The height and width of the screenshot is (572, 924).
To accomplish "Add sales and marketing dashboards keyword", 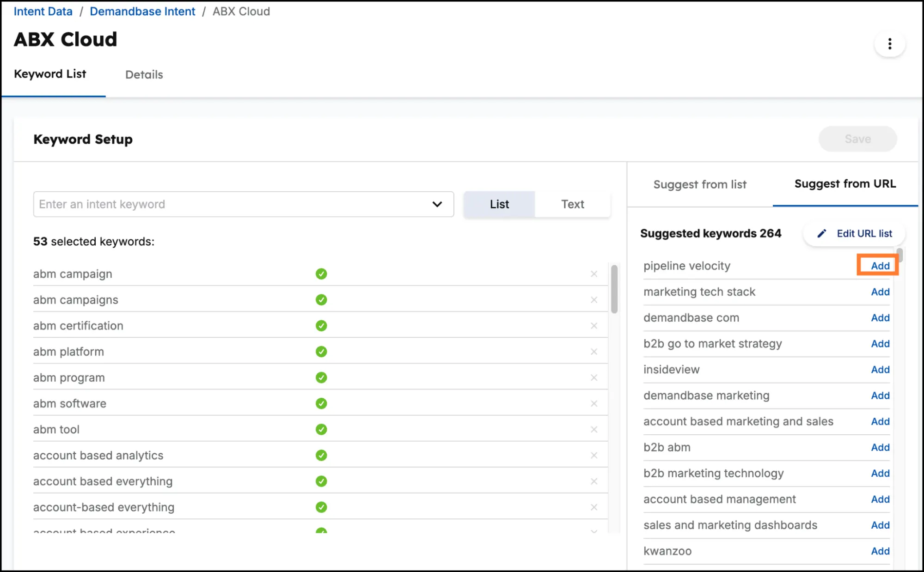I will 880,524.
